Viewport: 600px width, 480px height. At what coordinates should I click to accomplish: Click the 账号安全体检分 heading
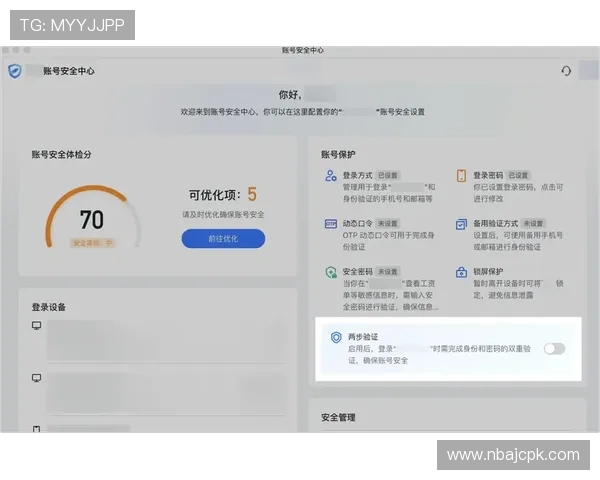point(62,155)
